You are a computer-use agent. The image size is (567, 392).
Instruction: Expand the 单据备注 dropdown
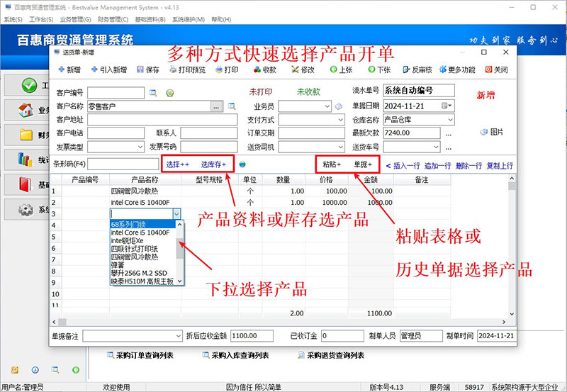(x=179, y=336)
